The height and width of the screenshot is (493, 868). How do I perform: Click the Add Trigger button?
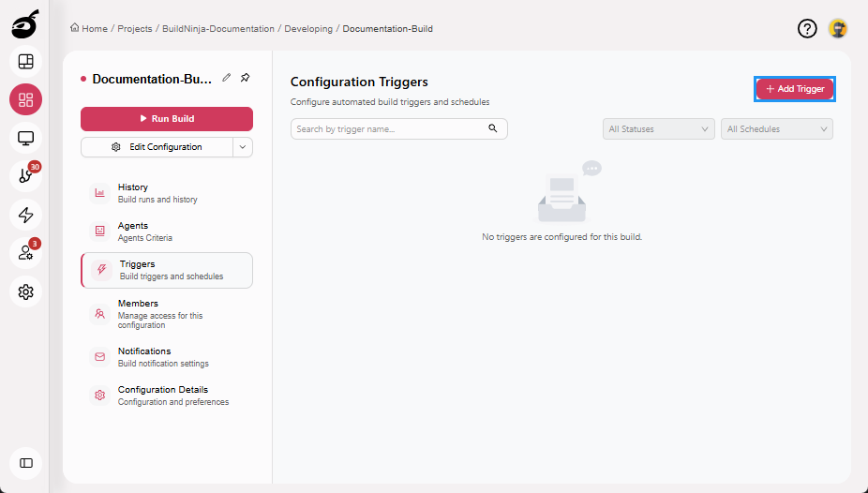(795, 89)
